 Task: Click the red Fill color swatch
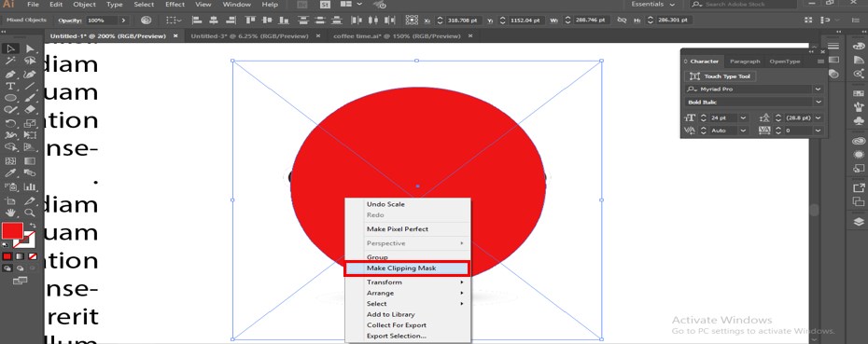[x=12, y=230]
